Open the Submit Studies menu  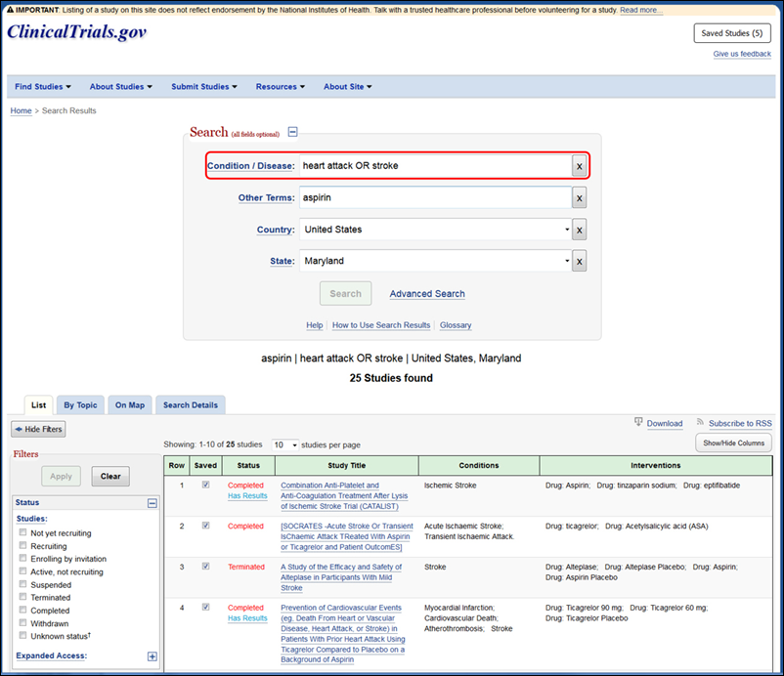click(204, 87)
